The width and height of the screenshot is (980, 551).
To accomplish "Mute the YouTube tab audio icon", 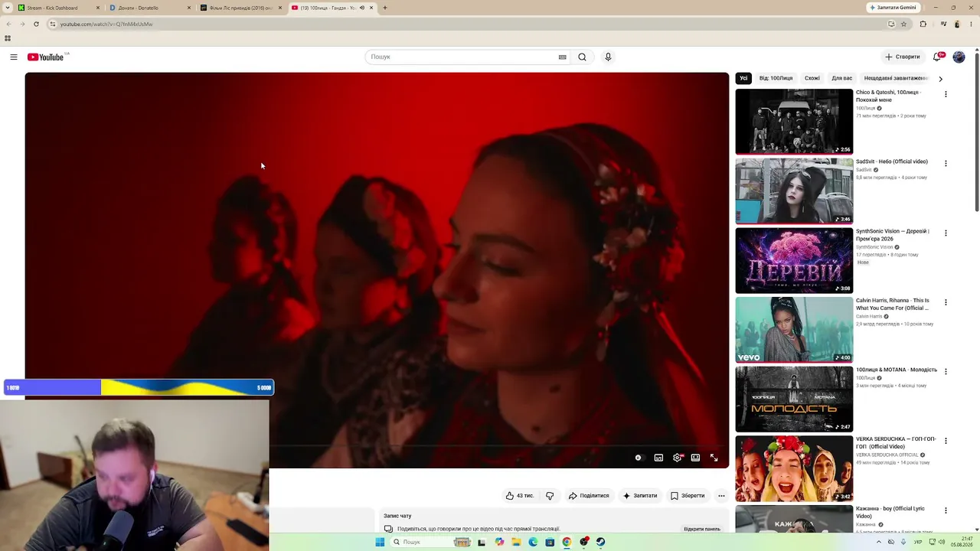I will pyautogui.click(x=362, y=8).
